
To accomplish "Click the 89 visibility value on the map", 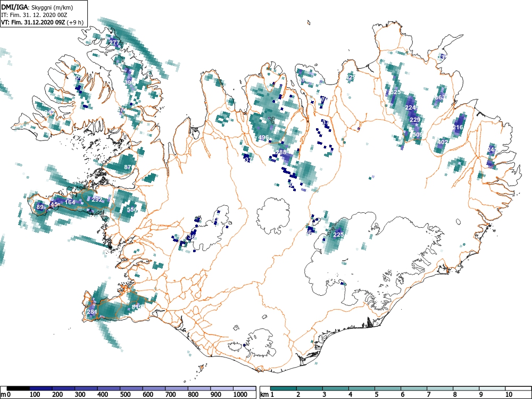I will 40,207.
